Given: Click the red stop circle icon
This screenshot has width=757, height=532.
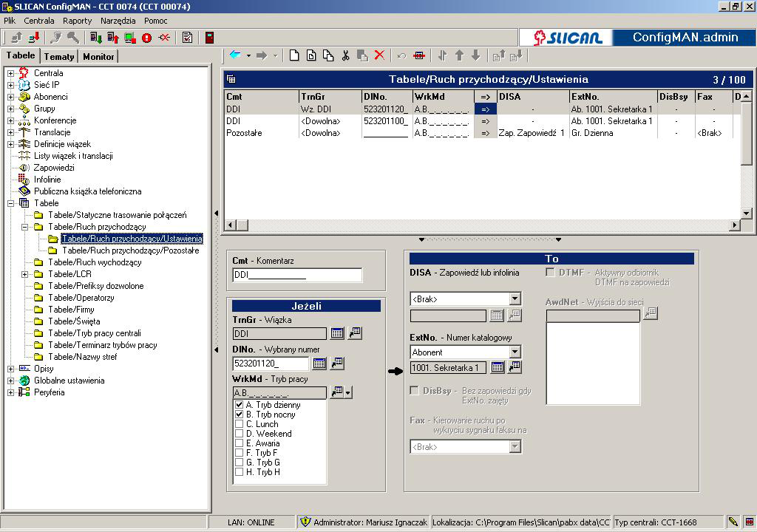Looking at the screenshot, I should point(147,38).
